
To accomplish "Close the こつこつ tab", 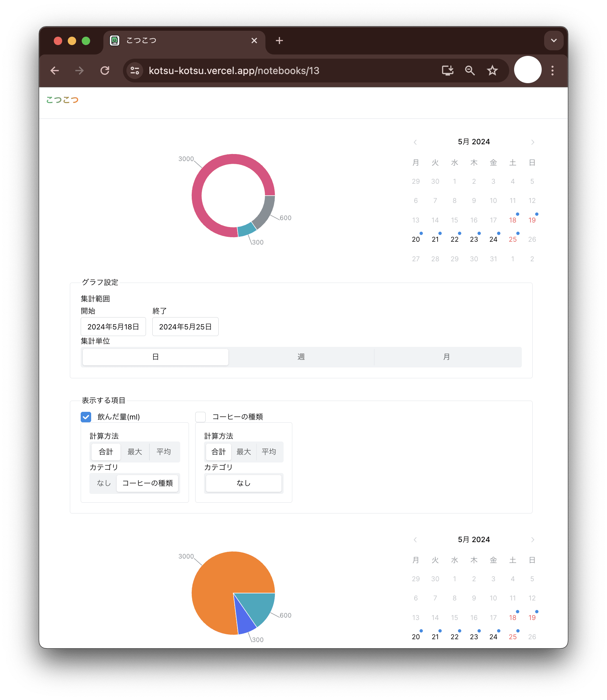I will point(254,41).
